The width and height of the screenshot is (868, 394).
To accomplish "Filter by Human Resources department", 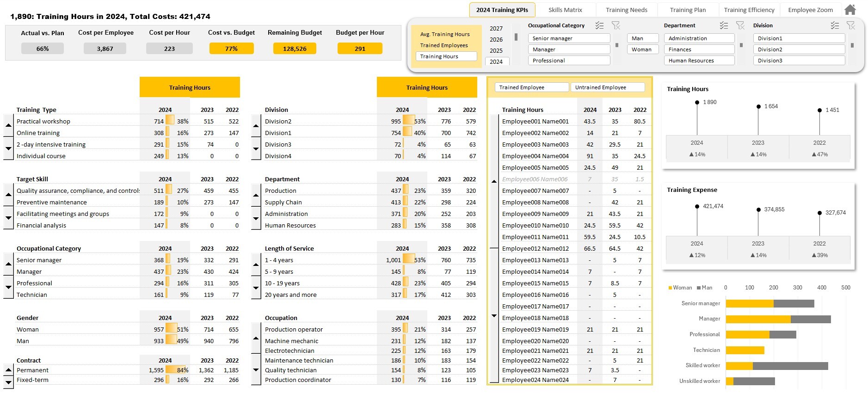I will pyautogui.click(x=699, y=61).
